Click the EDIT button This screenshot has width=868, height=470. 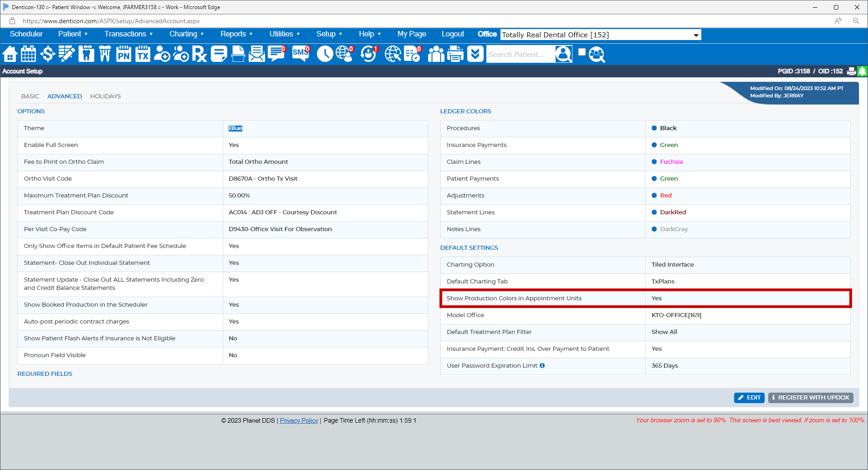tap(749, 398)
